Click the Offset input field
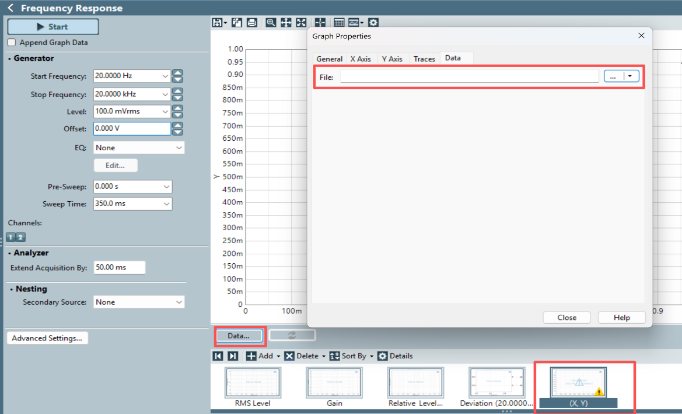The image size is (682, 414). coord(132,129)
